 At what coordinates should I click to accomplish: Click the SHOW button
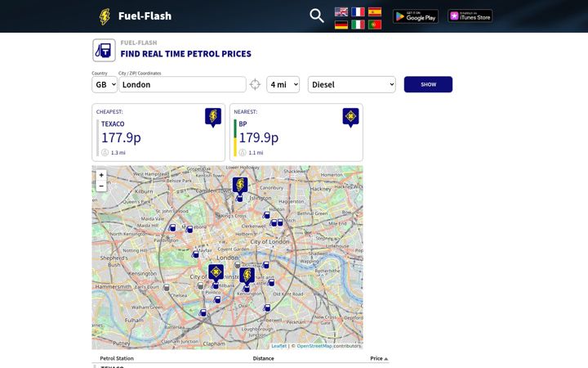click(428, 84)
